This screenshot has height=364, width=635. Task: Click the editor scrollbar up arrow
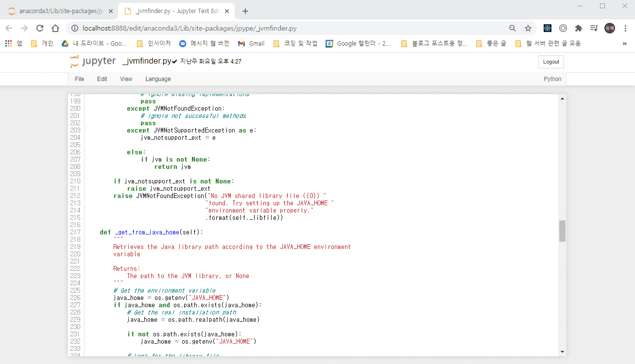563,99
